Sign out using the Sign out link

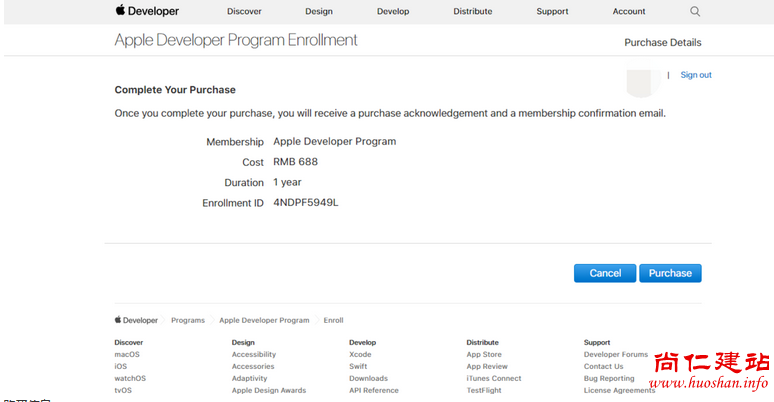(x=696, y=75)
